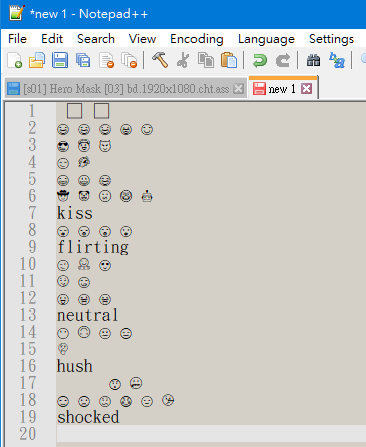Click the word hush on line 16

(x=75, y=366)
